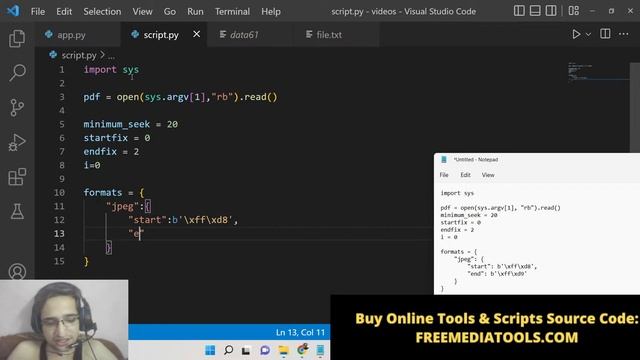This screenshot has width=640, height=360.
Task: Open the Edit menu in VS Code
Action: click(64, 11)
